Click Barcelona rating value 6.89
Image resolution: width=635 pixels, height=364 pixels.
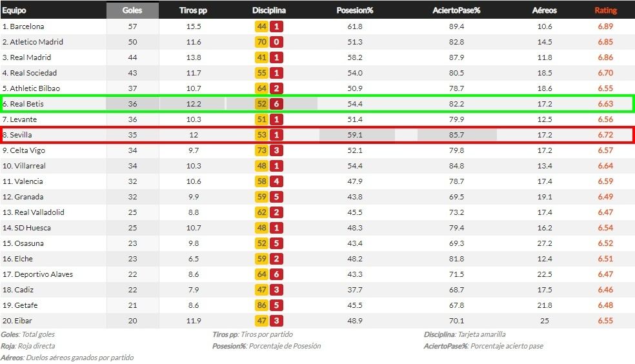[605, 26]
